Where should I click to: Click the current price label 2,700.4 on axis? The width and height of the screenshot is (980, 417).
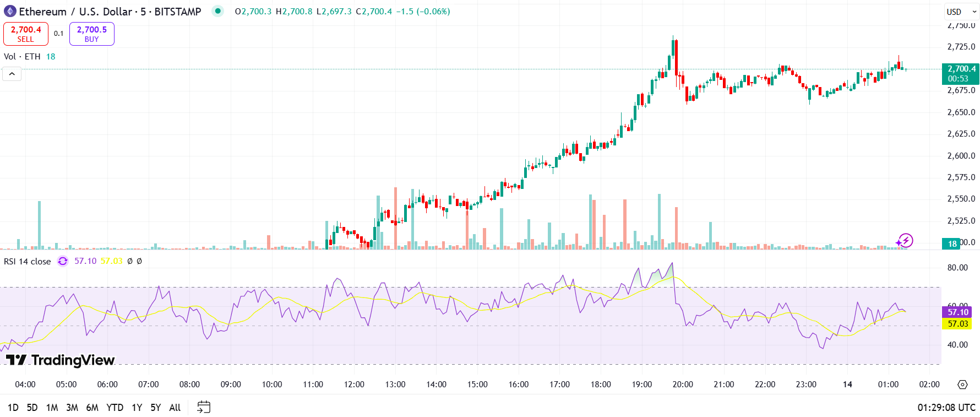[x=961, y=69]
